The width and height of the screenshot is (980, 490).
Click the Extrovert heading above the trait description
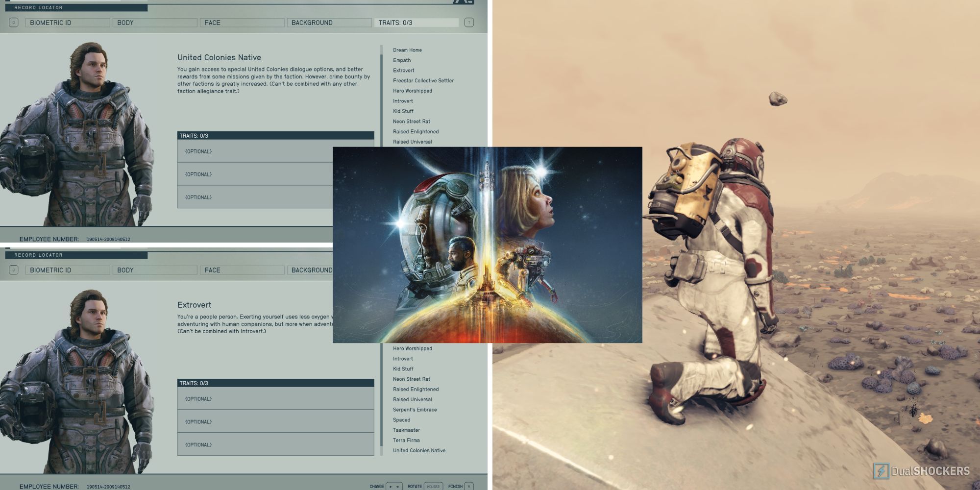pos(194,305)
